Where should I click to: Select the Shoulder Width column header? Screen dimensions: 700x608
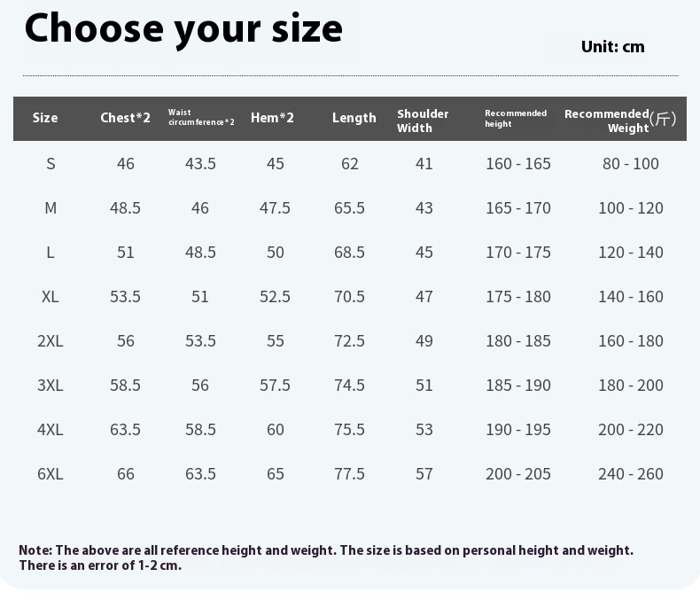[423, 121]
